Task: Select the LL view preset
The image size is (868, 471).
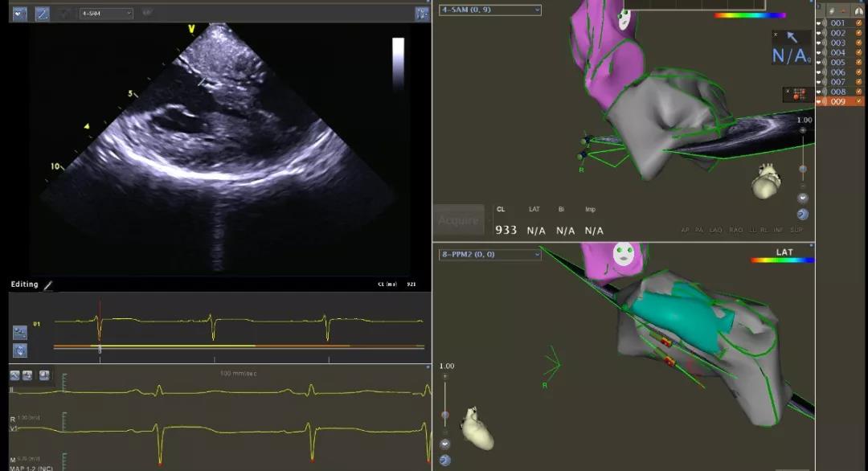Action: [x=752, y=230]
